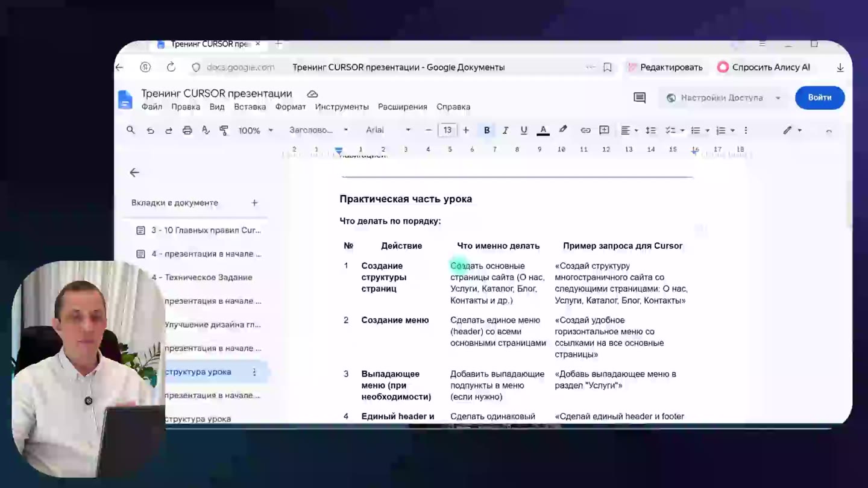The width and height of the screenshot is (868, 488).
Task: Open the highlight color picker
Action: 563,130
